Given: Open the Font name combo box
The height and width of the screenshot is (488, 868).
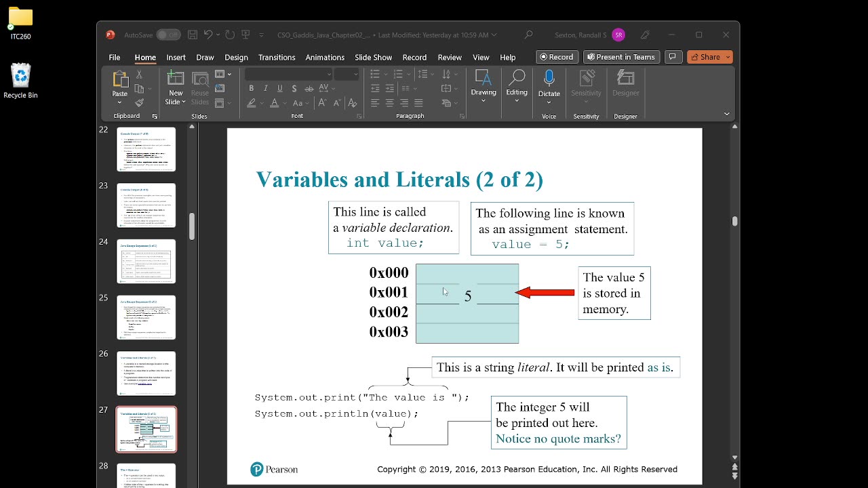Looking at the screenshot, I should [289, 74].
